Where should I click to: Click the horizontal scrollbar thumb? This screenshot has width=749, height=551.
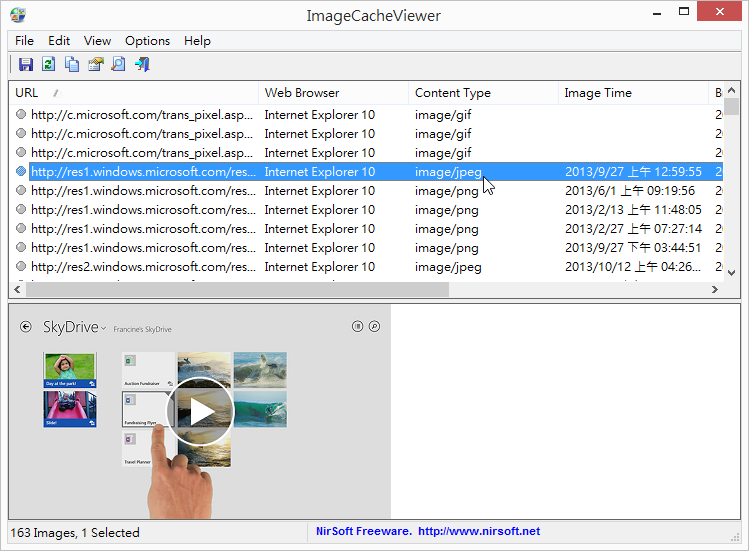coord(237,289)
